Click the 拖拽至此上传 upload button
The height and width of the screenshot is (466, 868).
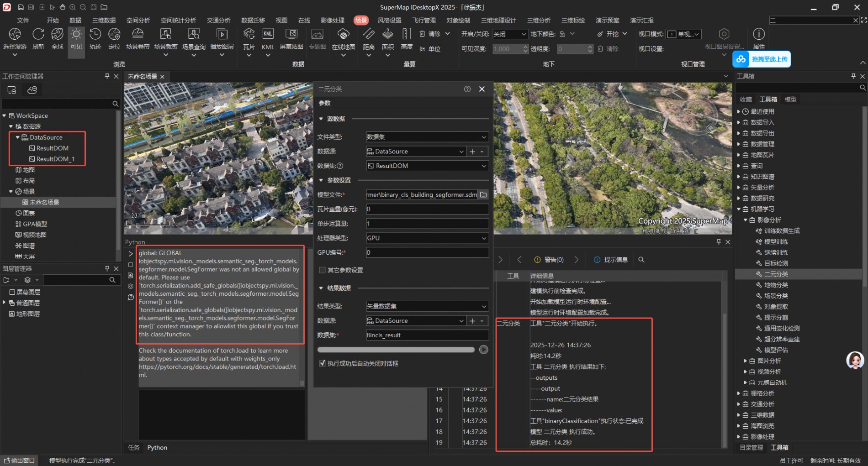coord(762,59)
